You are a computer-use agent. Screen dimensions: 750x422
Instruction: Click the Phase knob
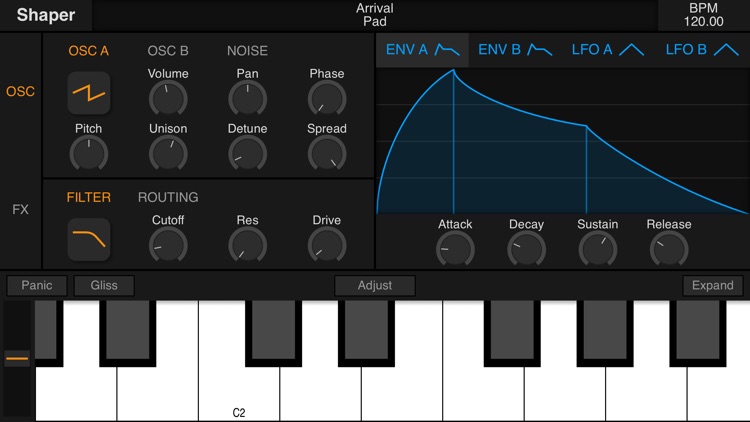pos(327,99)
